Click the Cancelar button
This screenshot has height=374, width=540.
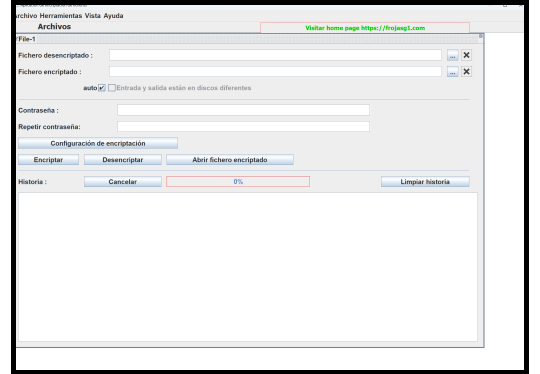click(123, 181)
